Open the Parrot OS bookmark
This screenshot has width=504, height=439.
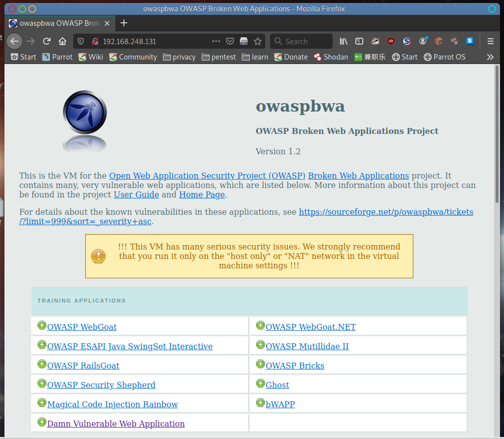tap(445, 57)
